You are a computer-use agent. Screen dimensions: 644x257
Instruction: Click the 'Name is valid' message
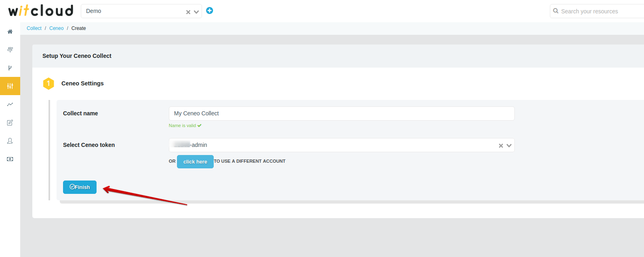point(185,125)
